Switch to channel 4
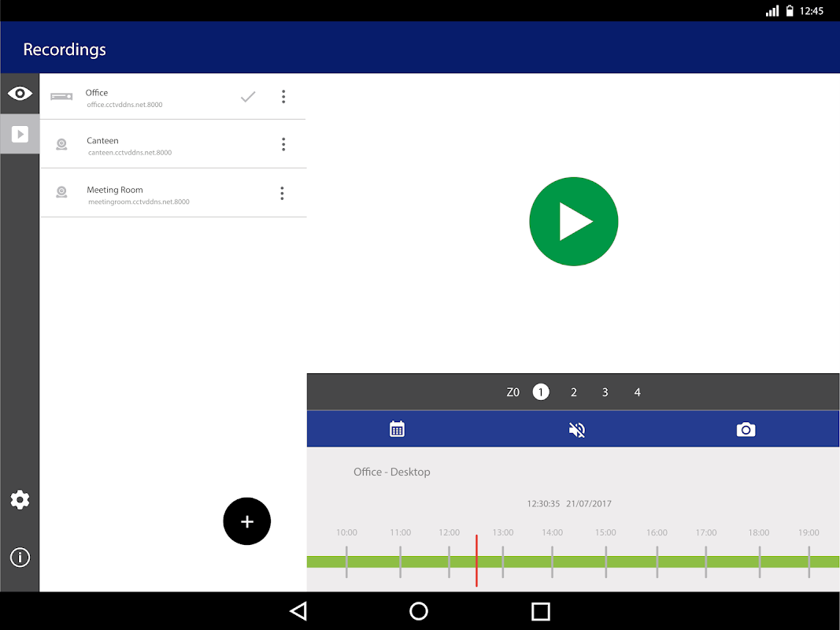The image size is (840, 630). coord(637,392)
